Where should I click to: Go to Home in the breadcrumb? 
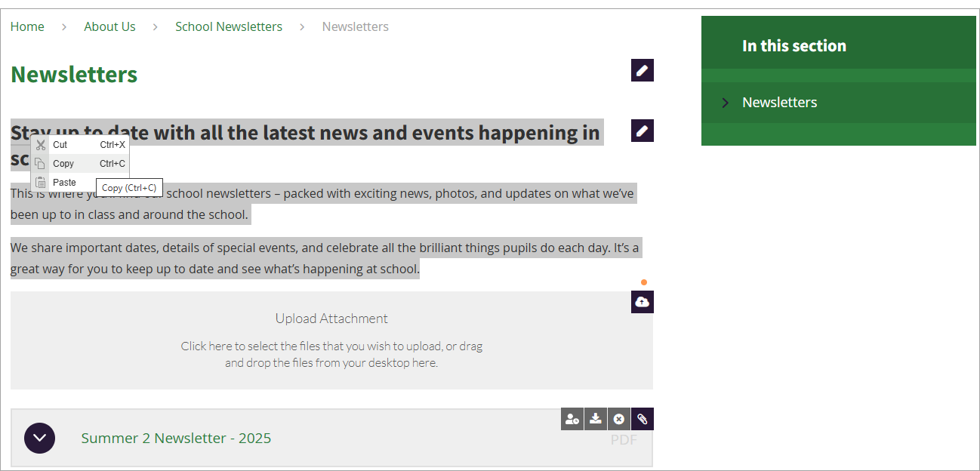(x=27, y=26)
